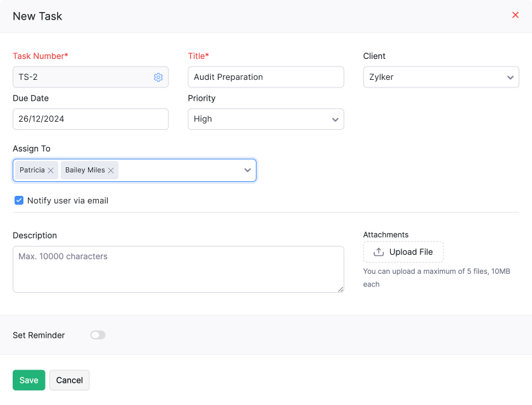
Task: Close the New Task dialog
Action: pyautogui.click(x=516, y=15)
